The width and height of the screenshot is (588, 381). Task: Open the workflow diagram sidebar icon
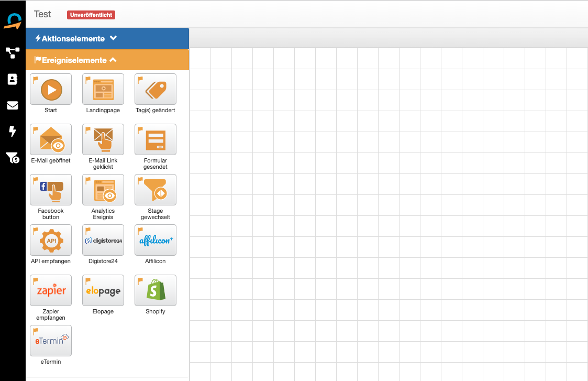point(13,52)
